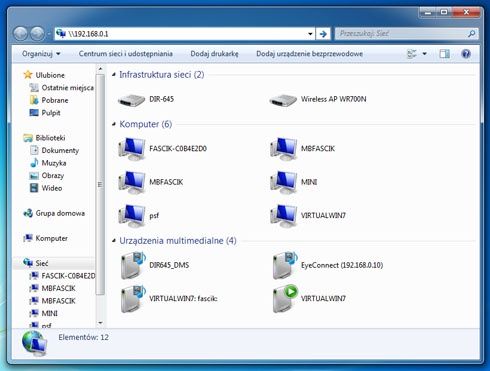Collapse the Infrastruktura sieci (2) group
Viewport: 490px width, 371px height.
point(114,75)
